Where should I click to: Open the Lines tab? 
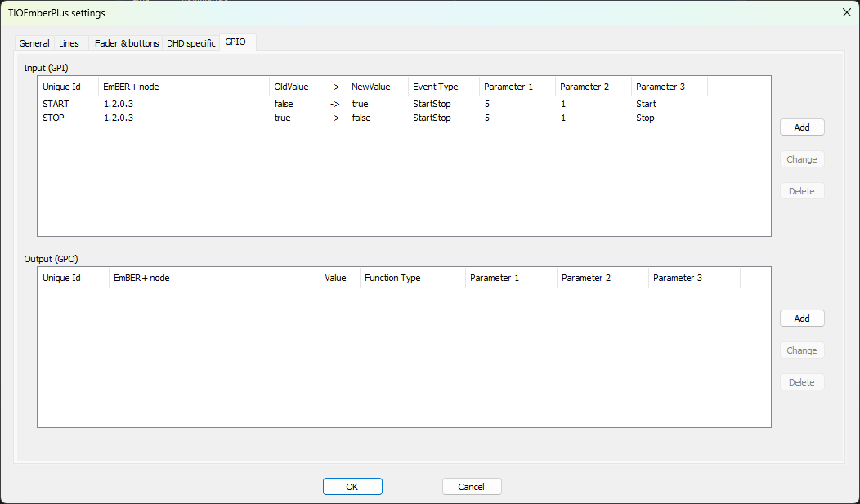[x=69, y=43]
